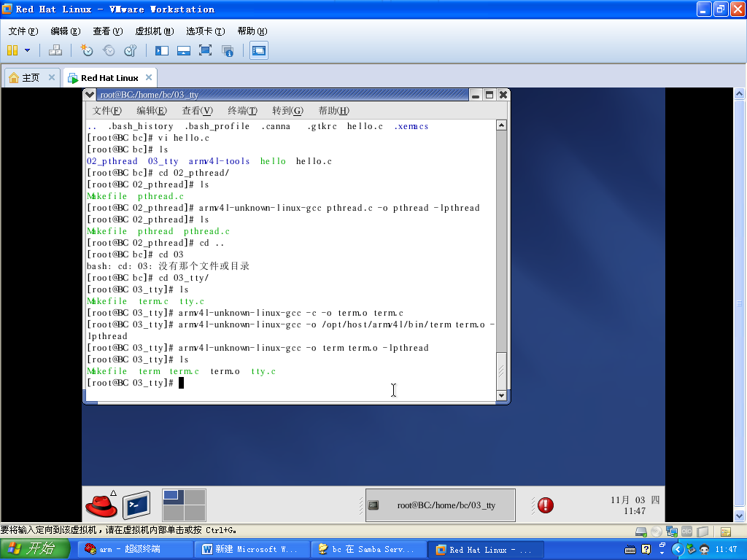The height and width of the screenshot is (560, 747).
Task: Pause the virtual machine with the yellow button
Action: (12, 50)
